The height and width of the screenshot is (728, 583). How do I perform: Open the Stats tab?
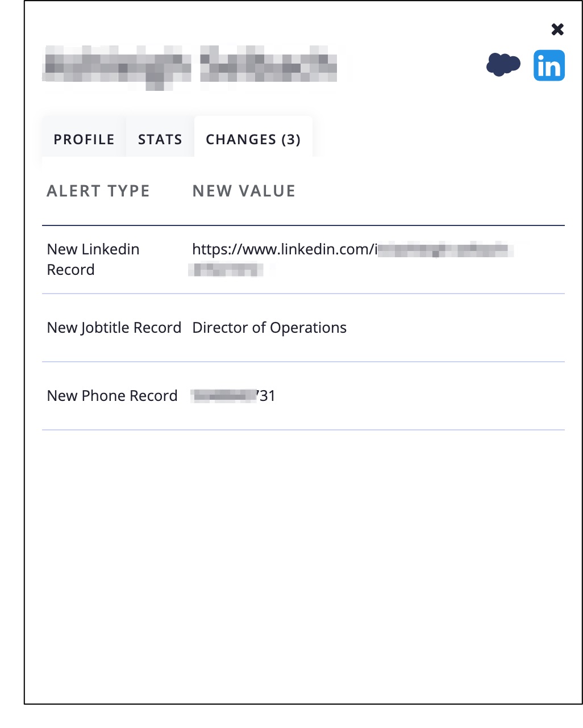pos(160,140)
